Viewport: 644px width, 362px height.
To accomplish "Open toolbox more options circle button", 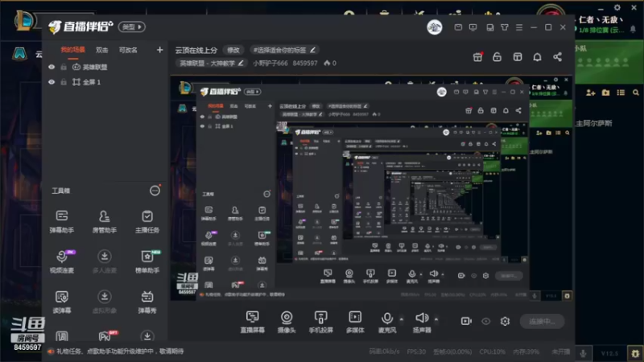I will [x=155, y=191].
